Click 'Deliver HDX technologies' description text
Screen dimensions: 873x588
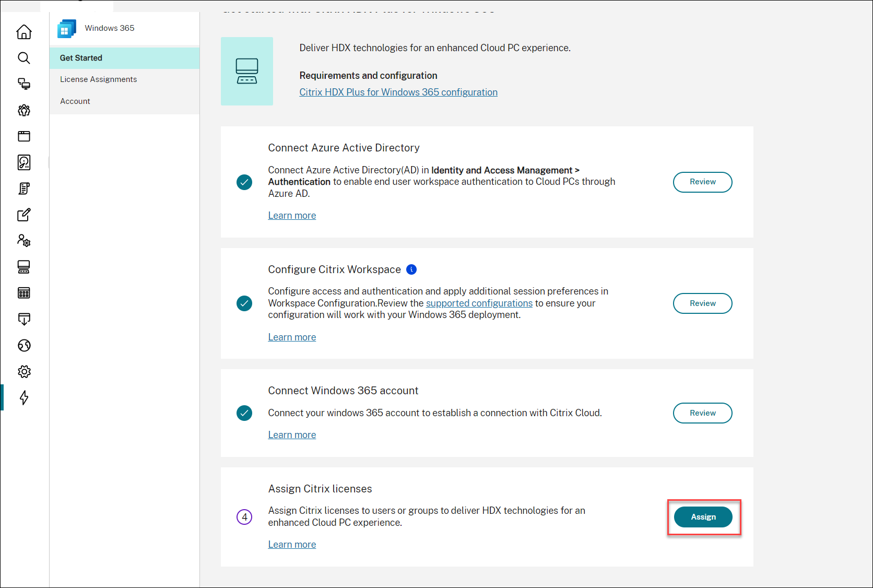click(x=435, y=48)
